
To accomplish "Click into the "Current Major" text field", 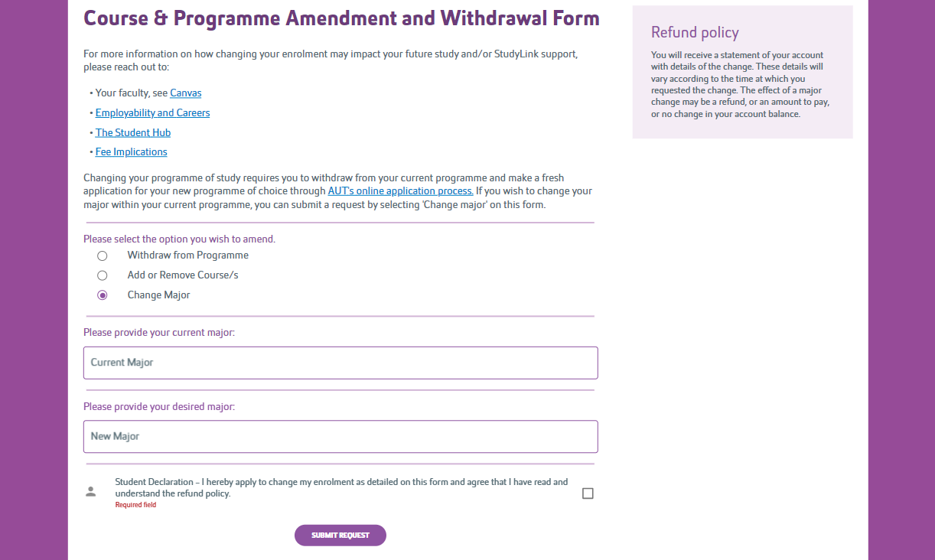I will (340, 363).
